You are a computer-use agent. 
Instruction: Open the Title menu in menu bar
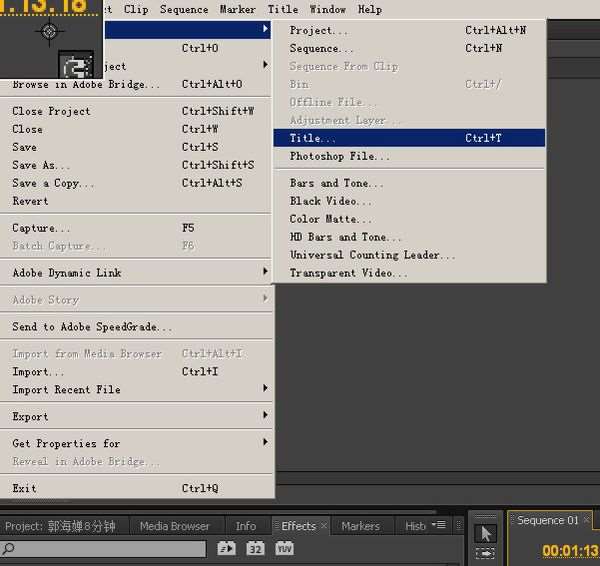click(x=283, y=9)
